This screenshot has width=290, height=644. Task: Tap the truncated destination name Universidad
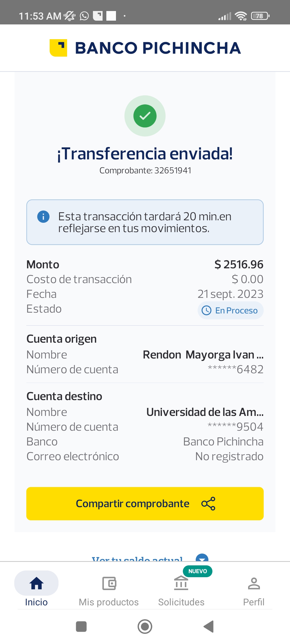(x=205, y=412)
